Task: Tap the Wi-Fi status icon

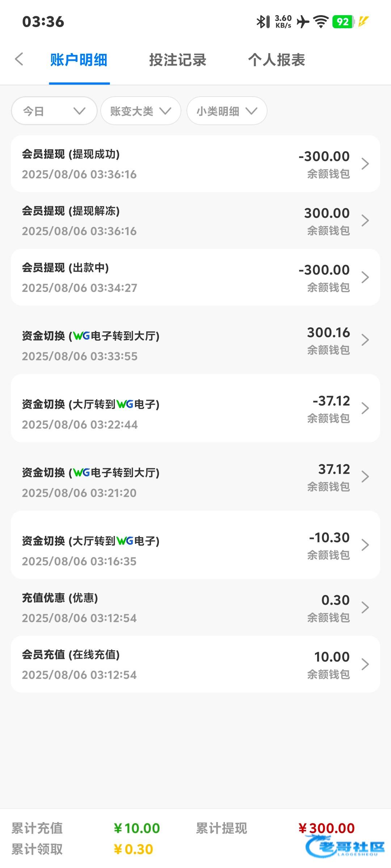Action: tap(320, 22)
